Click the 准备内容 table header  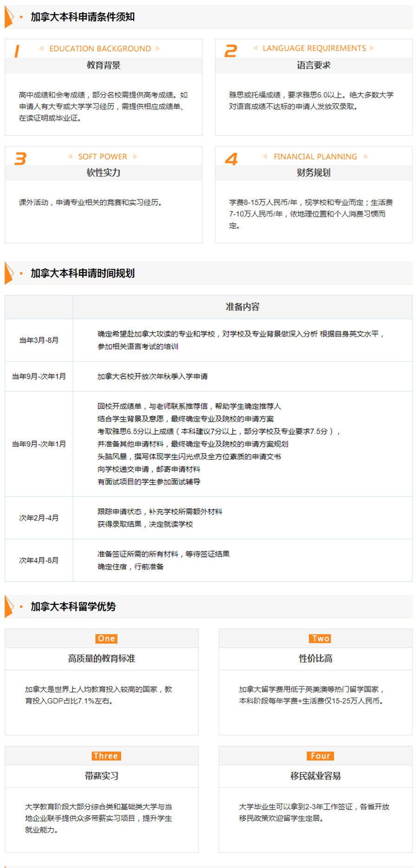(x=242, y=307)
